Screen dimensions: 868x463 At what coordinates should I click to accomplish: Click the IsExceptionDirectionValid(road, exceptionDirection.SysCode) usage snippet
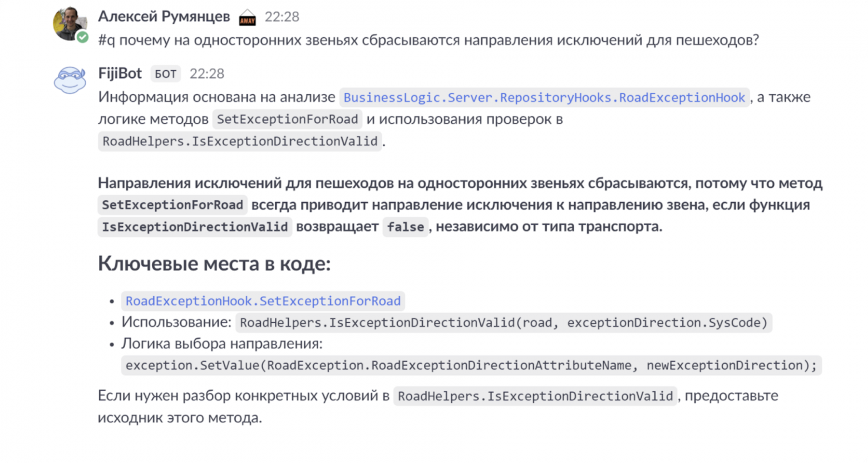(x=503, y=322)
